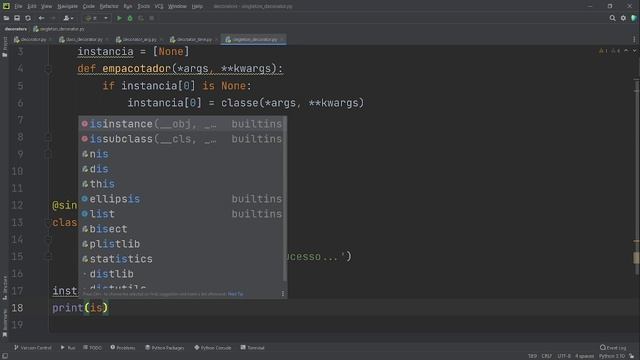Open the Python Packages tool window

tap(164, 348)
